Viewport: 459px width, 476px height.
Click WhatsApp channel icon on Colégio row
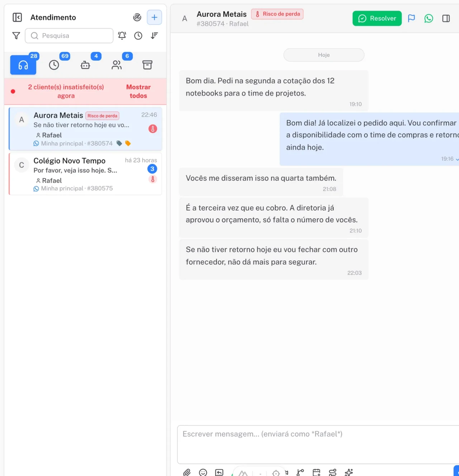(36, 188)
